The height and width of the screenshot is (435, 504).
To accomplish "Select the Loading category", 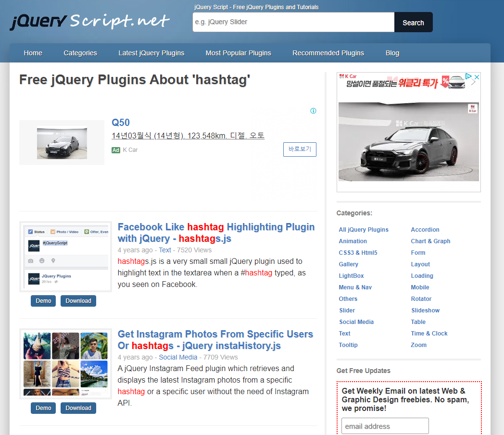I will [x=422, y=276].
